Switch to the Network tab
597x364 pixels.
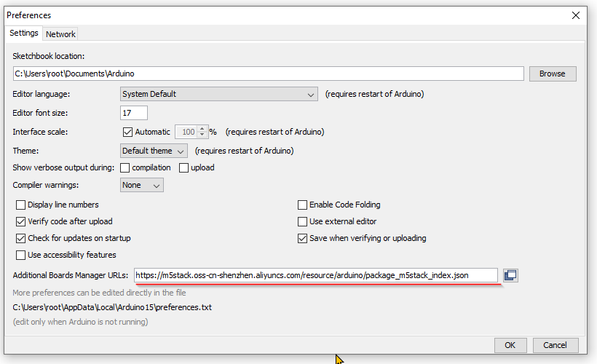(60, 34)
